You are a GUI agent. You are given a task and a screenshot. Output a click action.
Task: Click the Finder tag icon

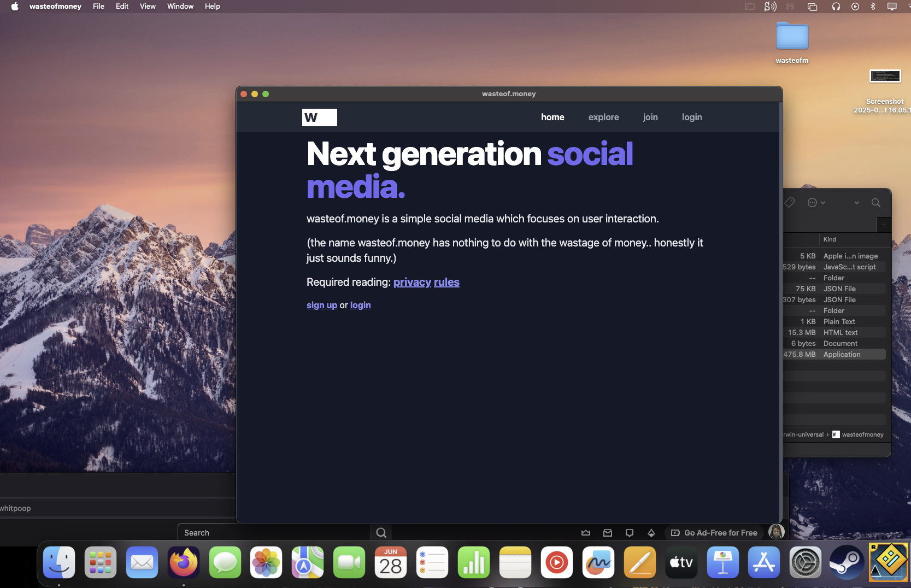click(x=790, y=203)
